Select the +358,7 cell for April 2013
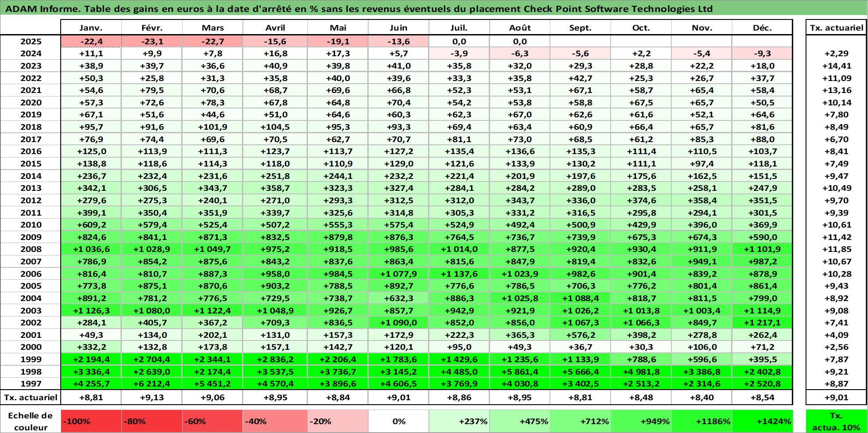 click(275, 188)
